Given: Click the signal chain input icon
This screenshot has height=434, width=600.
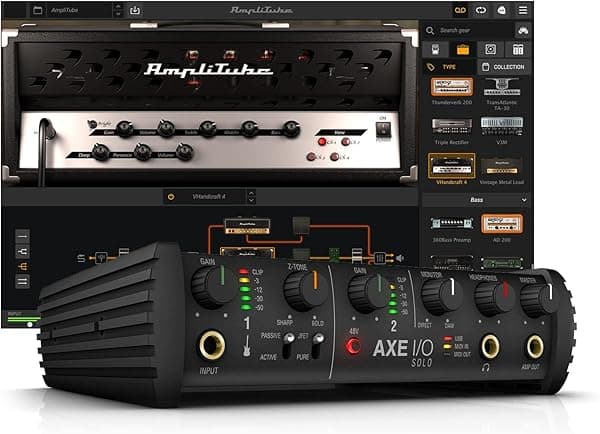Looking at the screenshot, I should 81,259.
